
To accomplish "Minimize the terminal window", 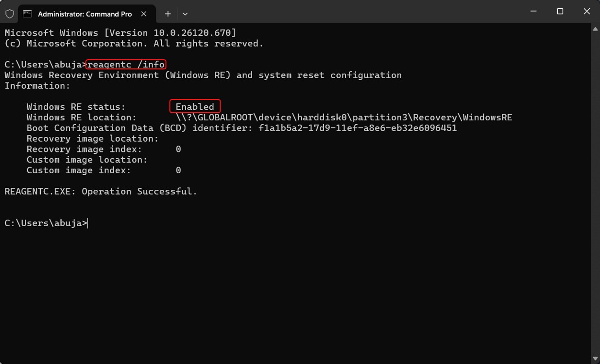I will point(533,11).
